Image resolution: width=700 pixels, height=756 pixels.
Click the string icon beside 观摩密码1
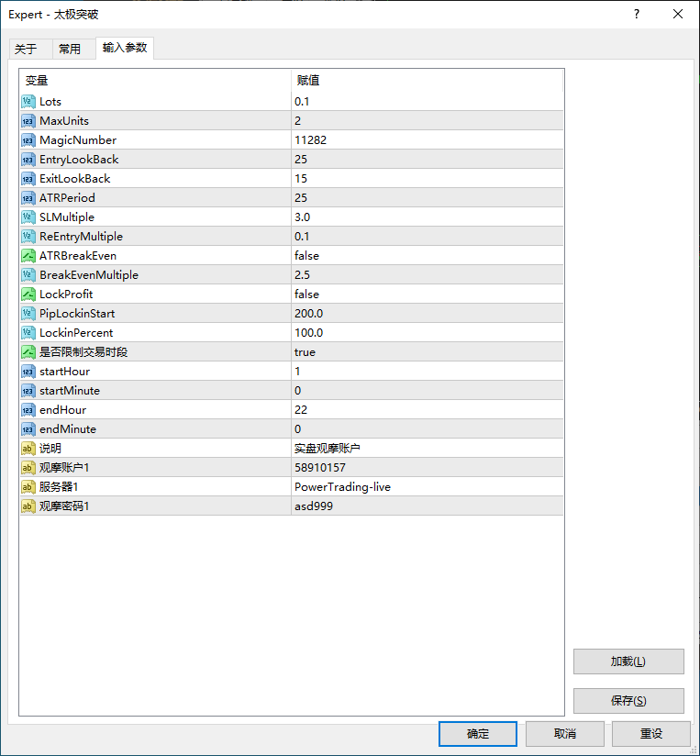tap(28, 506)
